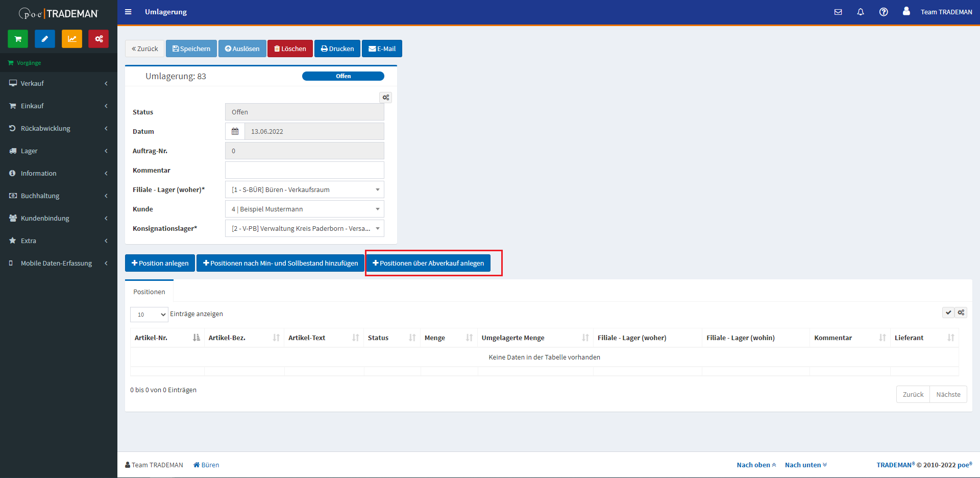Sort table by Artikel-Nr. column
Image resolution: width=980 pixels, height=478 pixels.
[x=167, y=338]
